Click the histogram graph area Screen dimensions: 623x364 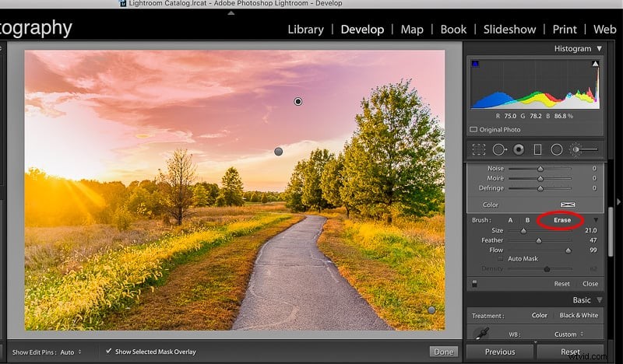tap(535, 85)
